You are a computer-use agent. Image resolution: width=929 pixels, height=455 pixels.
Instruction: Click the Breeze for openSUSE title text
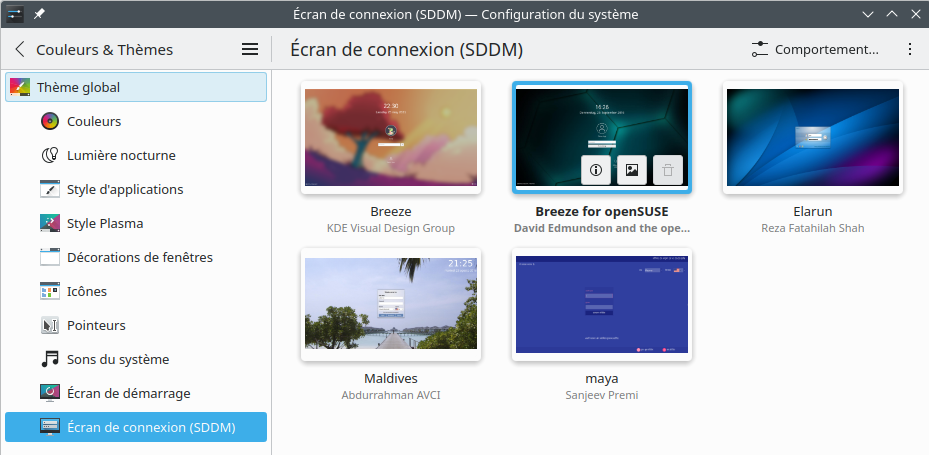[x=602, y=212]
